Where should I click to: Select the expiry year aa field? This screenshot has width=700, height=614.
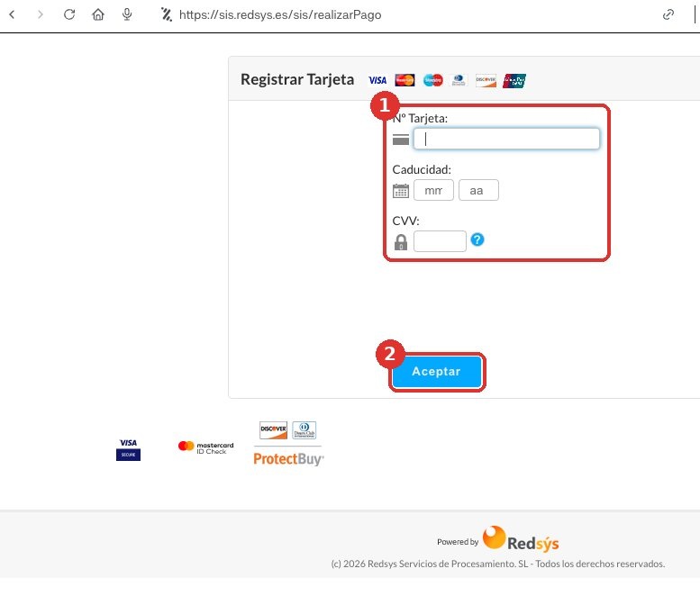click(x=478, y=190)
